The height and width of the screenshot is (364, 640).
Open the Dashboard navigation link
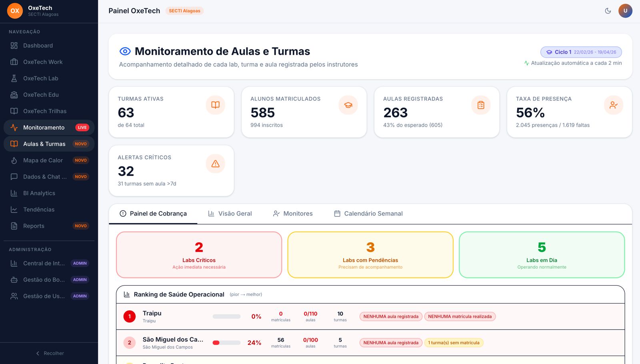click(x=38, y=45)
